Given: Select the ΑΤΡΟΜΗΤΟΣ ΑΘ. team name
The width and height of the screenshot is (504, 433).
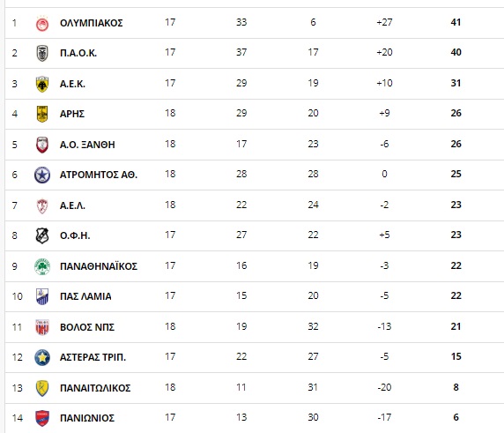Looking at the screenshot, I should pyautogui.click(x=99, y=175).
